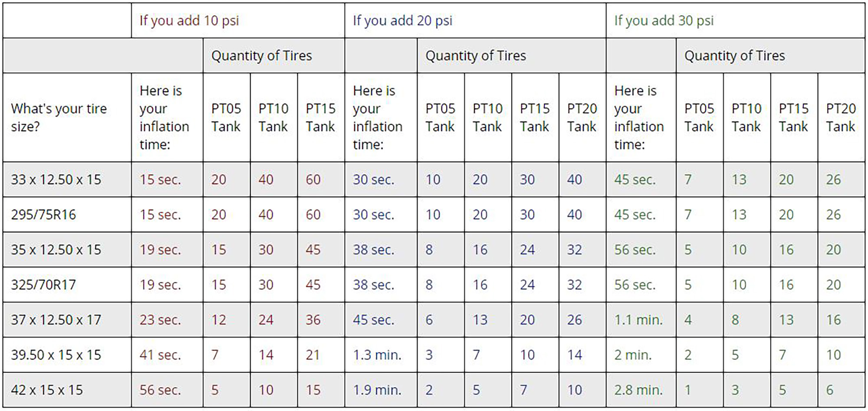
Task: Select the PT05 Tank header under 10 psi
Action: click(x=227, y=117)
